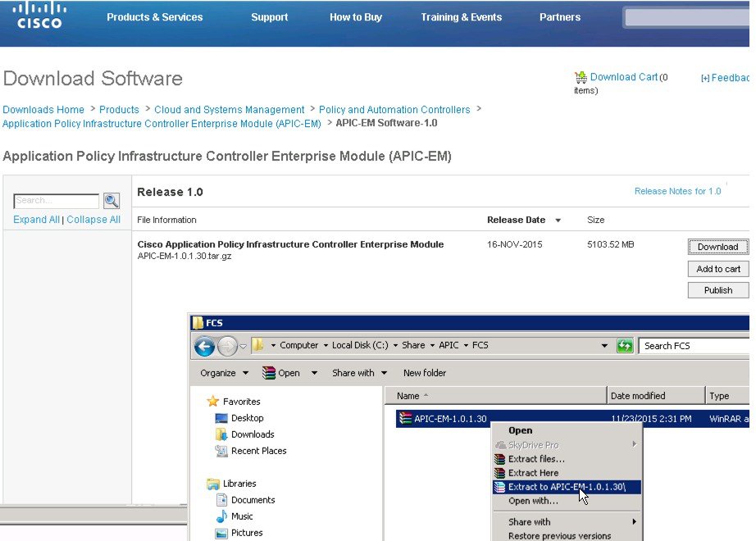
Task: Open the Partners navigation menu
Action: (x=560, y=17)
